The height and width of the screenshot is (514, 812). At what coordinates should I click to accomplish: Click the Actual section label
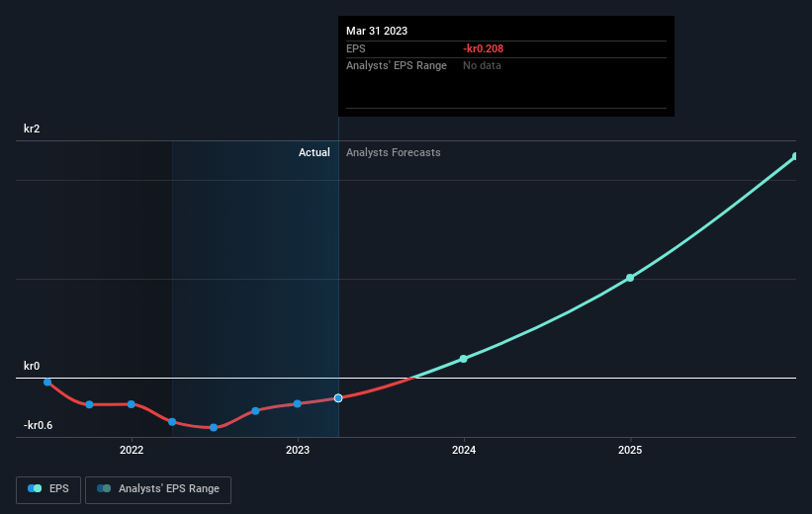[315, 152]
